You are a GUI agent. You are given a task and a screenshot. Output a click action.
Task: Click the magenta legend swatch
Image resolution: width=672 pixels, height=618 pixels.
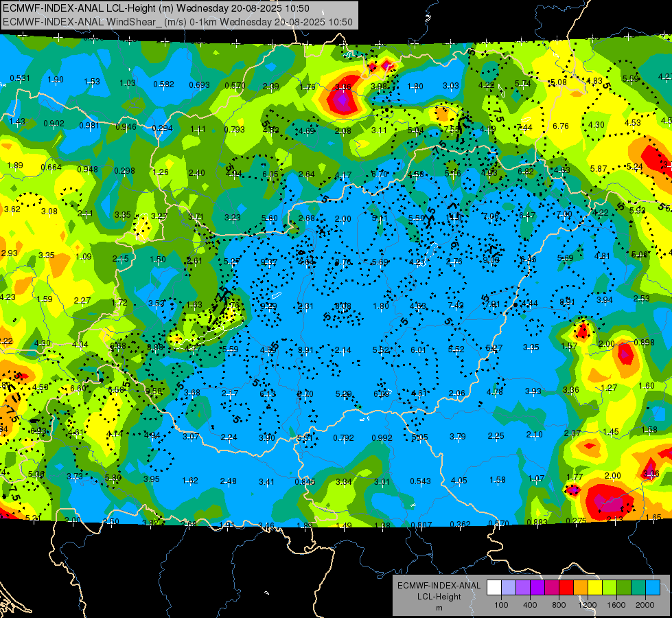[552, 588]
